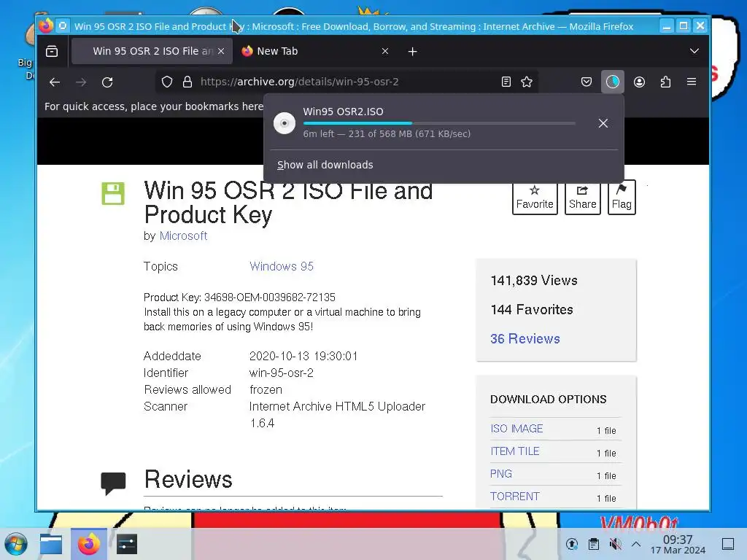Go back to previous page
747x560 pixels.
[x=55, y=82]
